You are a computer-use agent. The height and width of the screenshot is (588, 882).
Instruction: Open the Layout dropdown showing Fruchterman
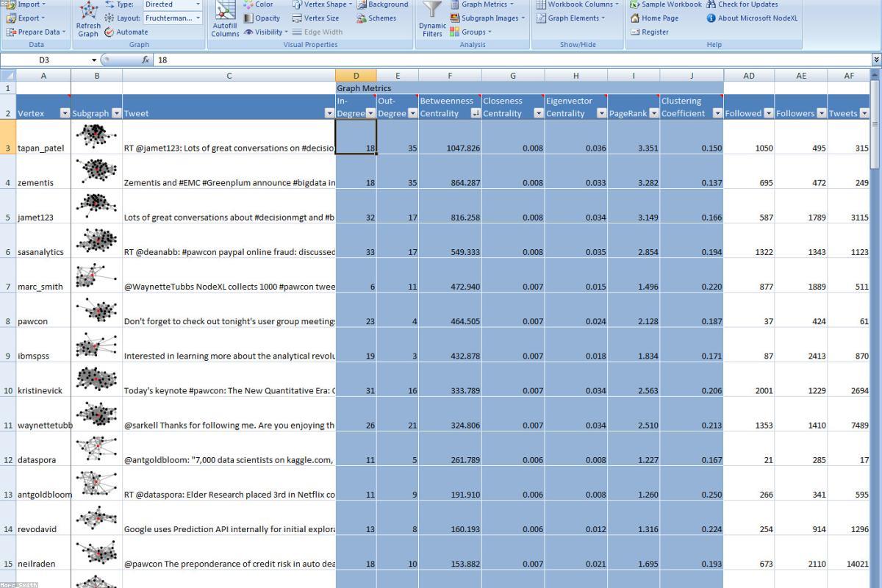point(171,18)
